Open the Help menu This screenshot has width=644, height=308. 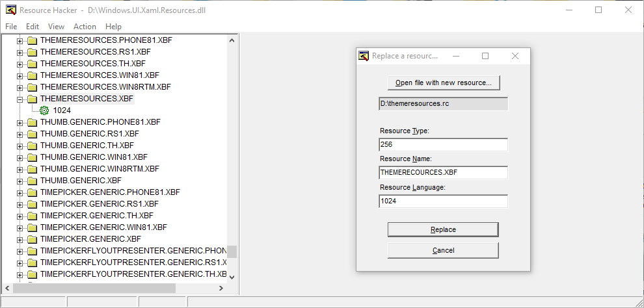pyautogui.click(x=113, y=26)
